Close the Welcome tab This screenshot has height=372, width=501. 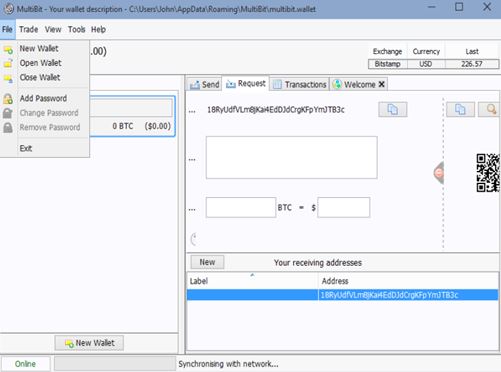click(x=382, y=84)
